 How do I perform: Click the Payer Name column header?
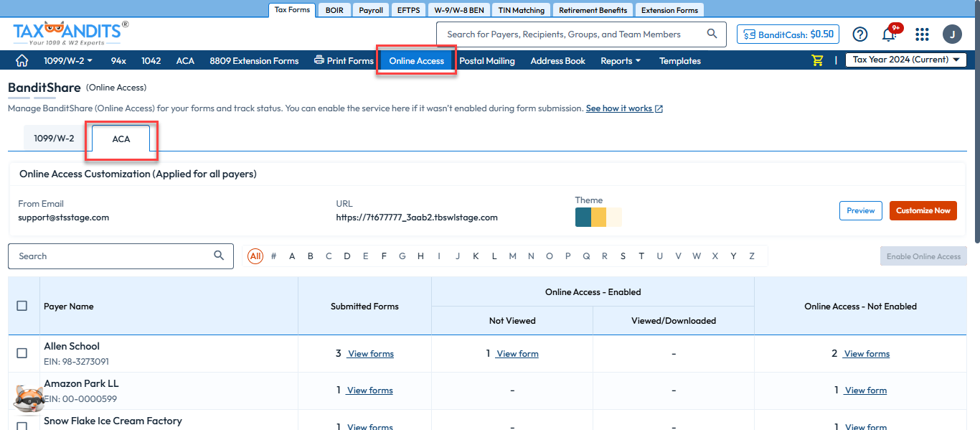point(69,307)
